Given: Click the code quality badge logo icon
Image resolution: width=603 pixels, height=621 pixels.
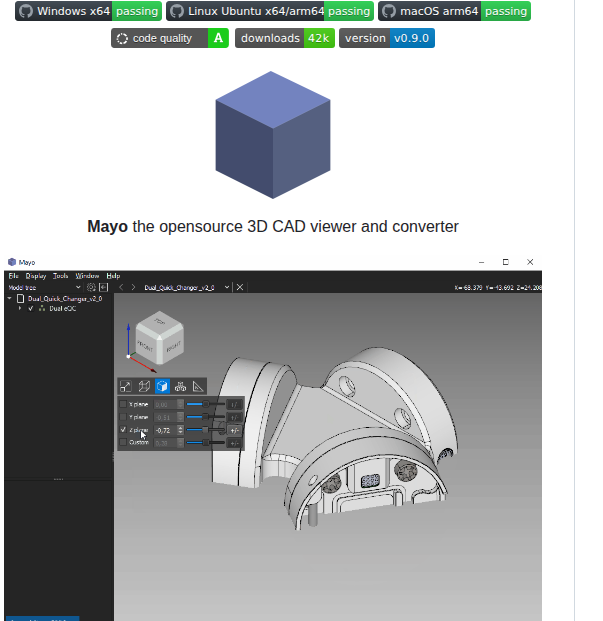Looking at the screenshot, I should tap(122, 38).
